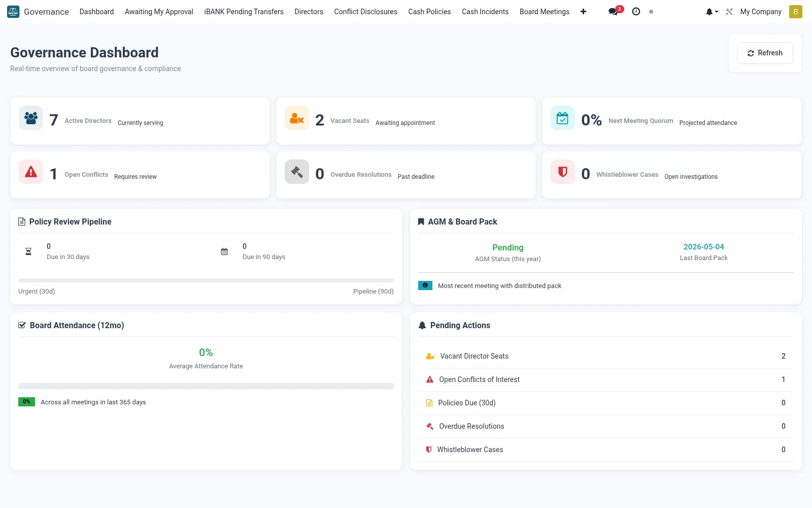Viewport: 812px width, 508px height.
Task: Click the Average Attendance Rate progress bar
Action: pyautogui.click(x=206, y=386)
